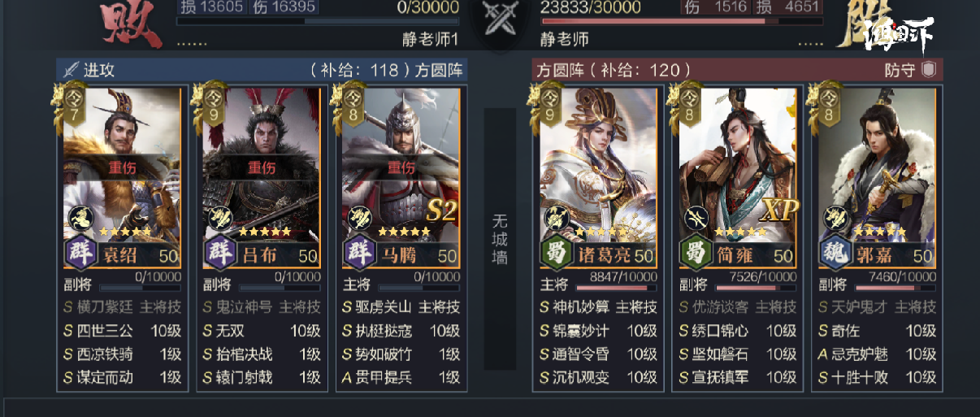
Task: Click 诸葛亮 troop health bar 8847/10000
Action: tap(615, 288)
